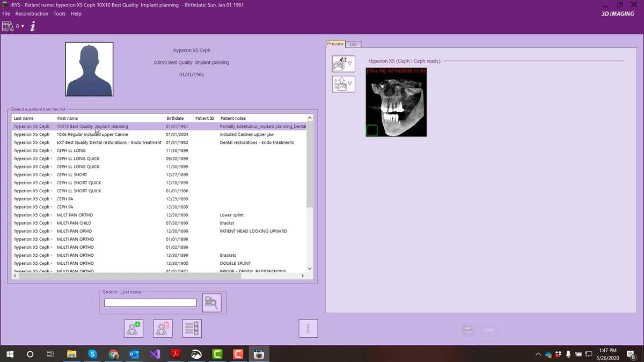Image resolution: width=644 pixels, height=362 pixels.
Task: Open the library dropdown arrow in toolbar
Action: pos(23,26)
